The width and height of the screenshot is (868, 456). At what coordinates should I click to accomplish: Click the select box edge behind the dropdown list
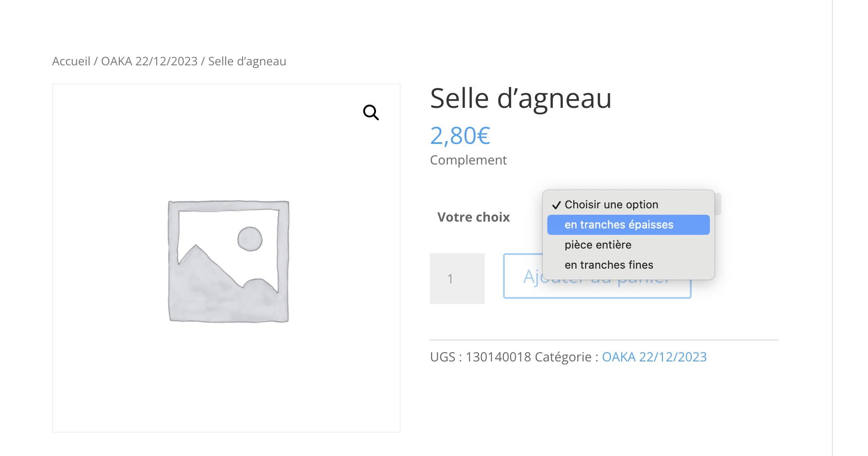pos(718,204)
